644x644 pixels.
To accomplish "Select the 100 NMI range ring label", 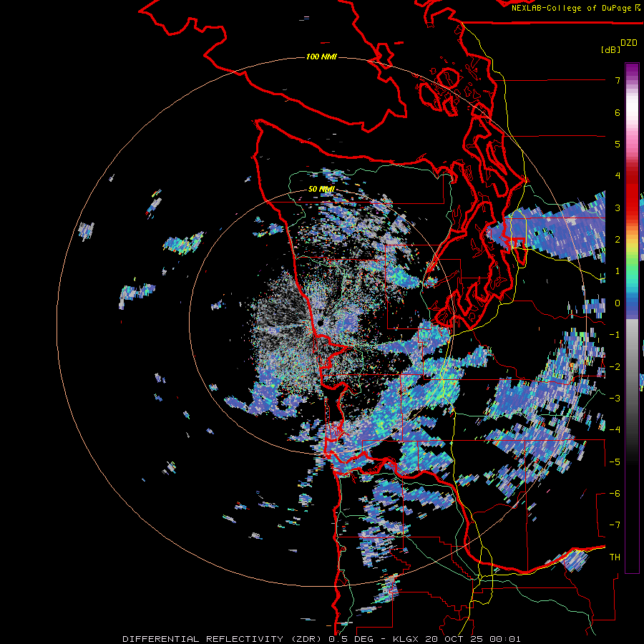I will pos(321,57).
